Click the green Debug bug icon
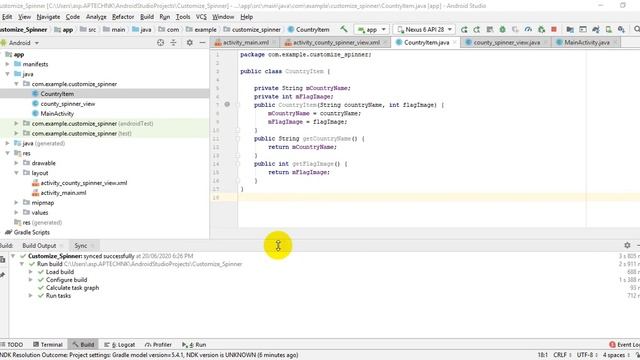The width and height of the screenshot is (640, 360). coord(502,29)
